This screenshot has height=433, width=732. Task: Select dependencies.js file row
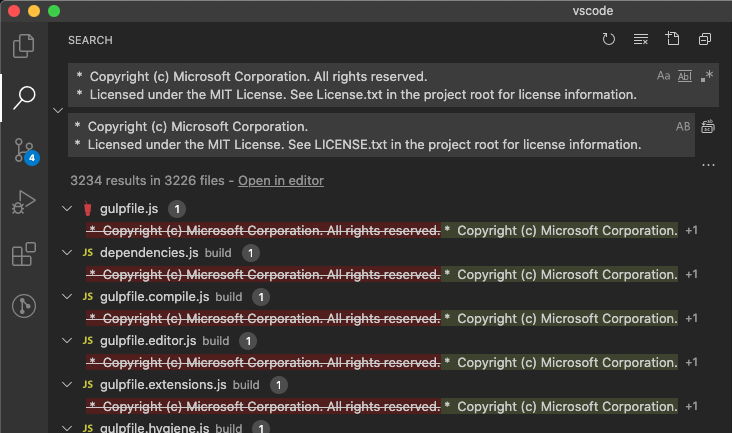pos(390,252)
